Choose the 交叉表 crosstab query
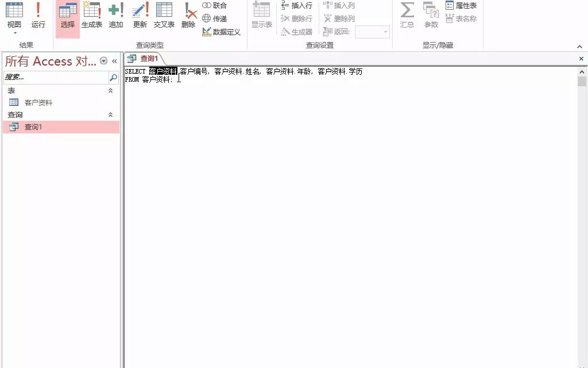The height and width of the screenshot is (368, 588). tap(164, 16)
